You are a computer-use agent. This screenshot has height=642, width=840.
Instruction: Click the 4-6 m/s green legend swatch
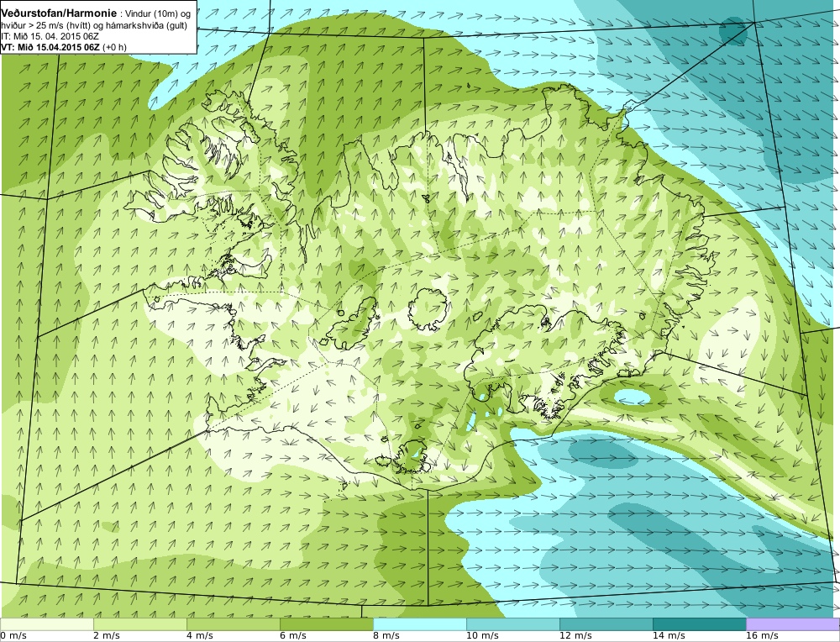pos(234,624)
